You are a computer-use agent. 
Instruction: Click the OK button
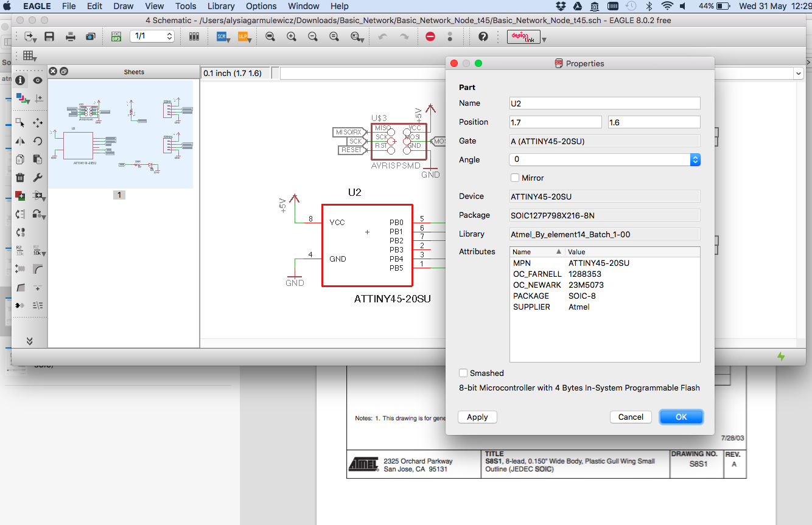pyautogui.click(x=681, y=417)
